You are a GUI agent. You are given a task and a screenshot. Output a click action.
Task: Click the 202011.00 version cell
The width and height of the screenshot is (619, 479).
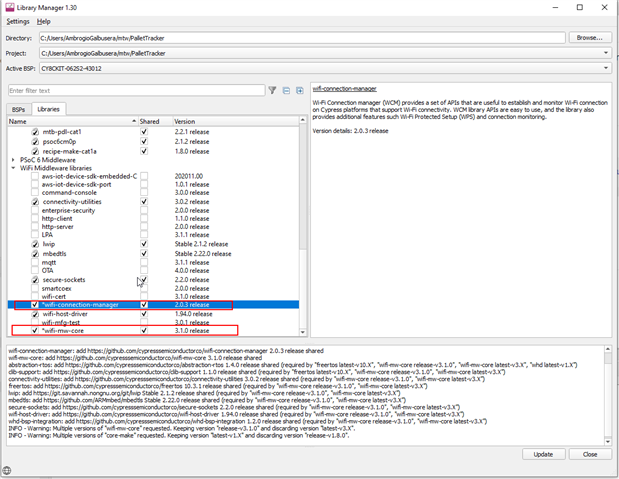189,176
